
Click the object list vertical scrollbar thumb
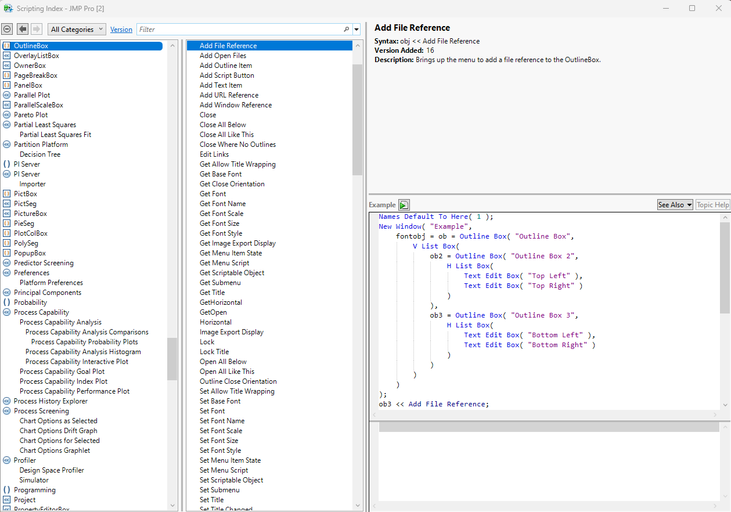(172, 358)
